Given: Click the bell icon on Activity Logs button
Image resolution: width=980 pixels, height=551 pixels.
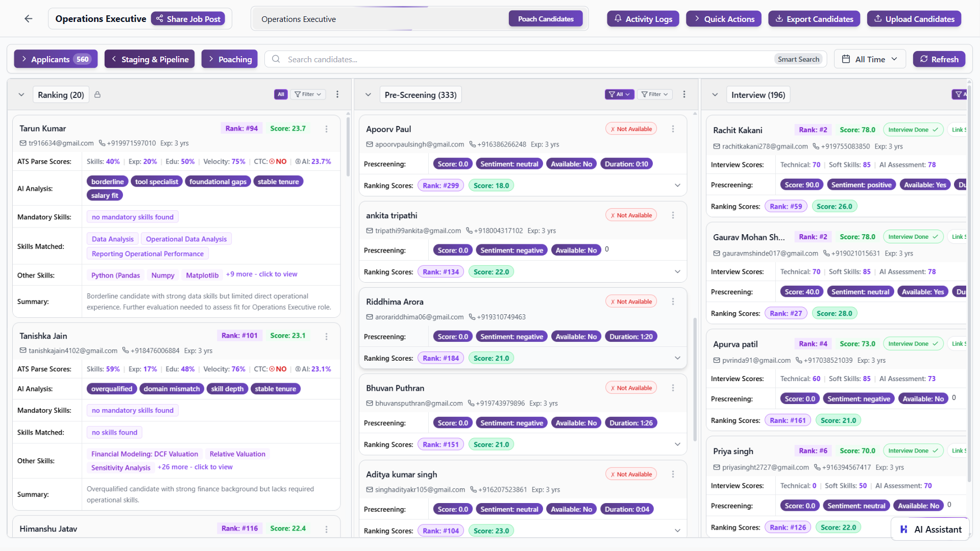Looking at the screenshot, I should 618,18.
